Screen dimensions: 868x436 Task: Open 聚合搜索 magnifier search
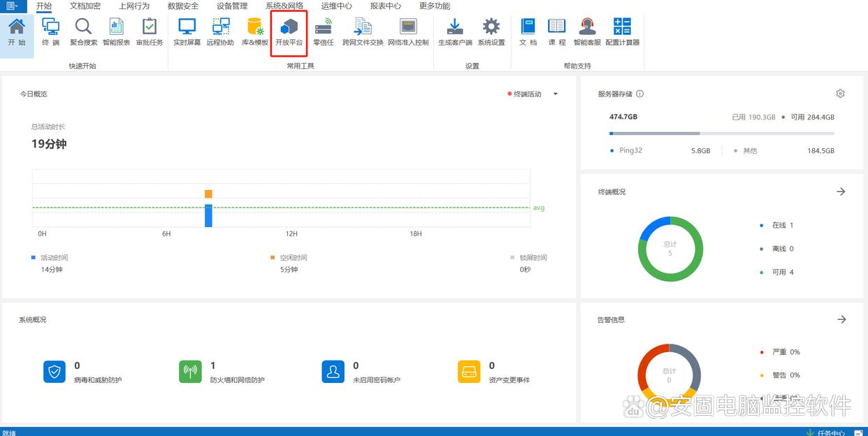(x=83, y=32)
